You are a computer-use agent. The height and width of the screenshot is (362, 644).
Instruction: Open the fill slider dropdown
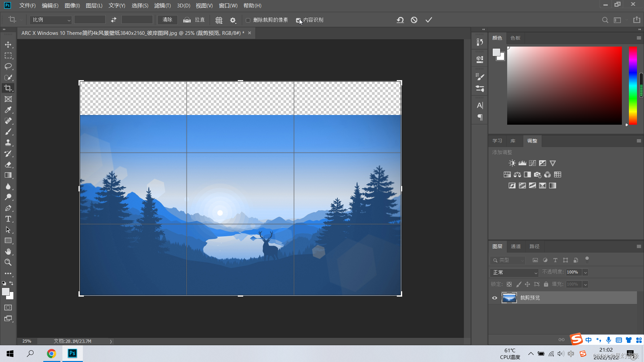click(585, 284)
